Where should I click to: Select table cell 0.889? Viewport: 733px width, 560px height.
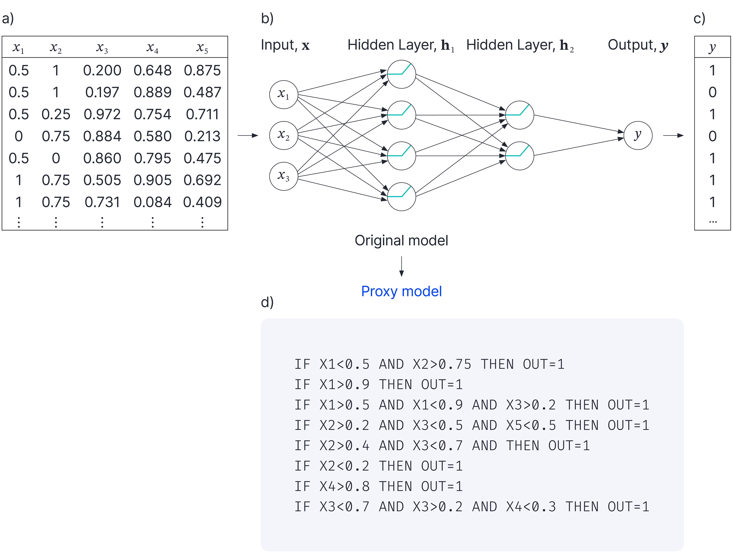click(x=153, y=92)
